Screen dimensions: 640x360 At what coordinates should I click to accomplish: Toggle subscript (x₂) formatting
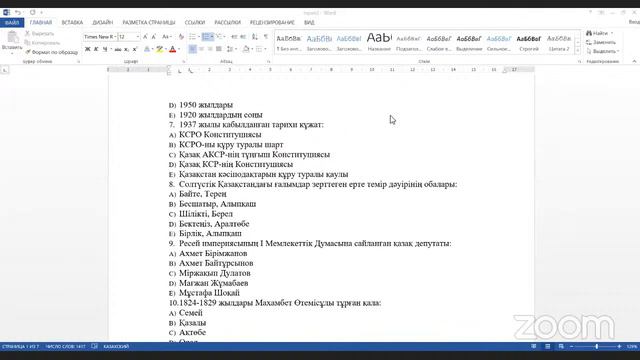126,49
